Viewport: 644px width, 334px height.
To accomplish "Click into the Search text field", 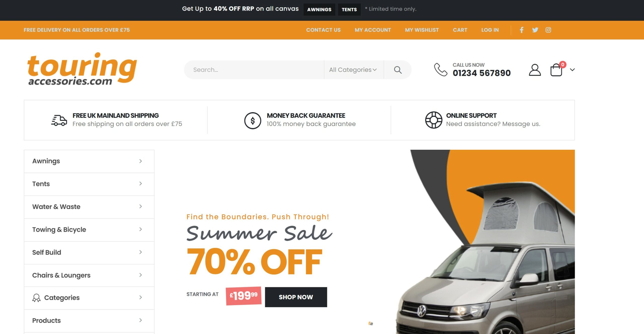I will [x=254, y=70].
